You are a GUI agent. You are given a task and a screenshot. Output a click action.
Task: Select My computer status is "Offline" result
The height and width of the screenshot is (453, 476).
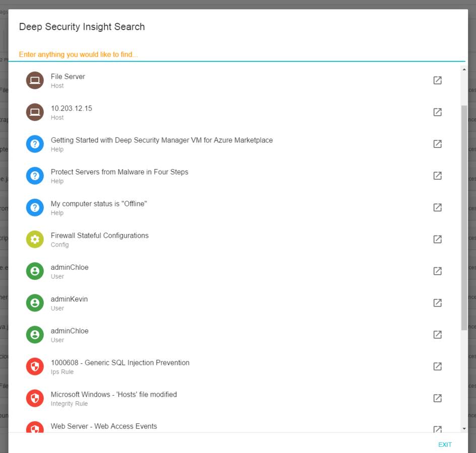tap(99, 204)
